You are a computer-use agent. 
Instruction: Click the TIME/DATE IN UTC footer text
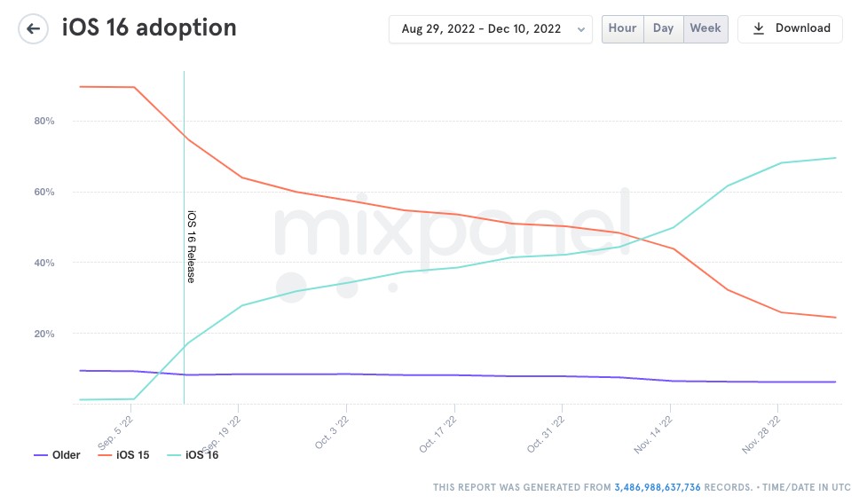(808, 487)
